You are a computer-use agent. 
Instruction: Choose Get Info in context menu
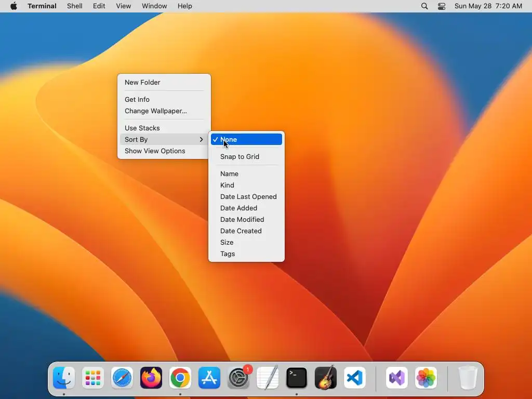pos(164,99)
